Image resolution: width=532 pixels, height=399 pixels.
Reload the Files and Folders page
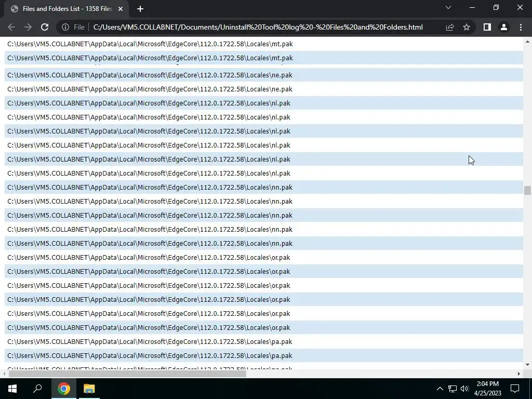(45, 27)
